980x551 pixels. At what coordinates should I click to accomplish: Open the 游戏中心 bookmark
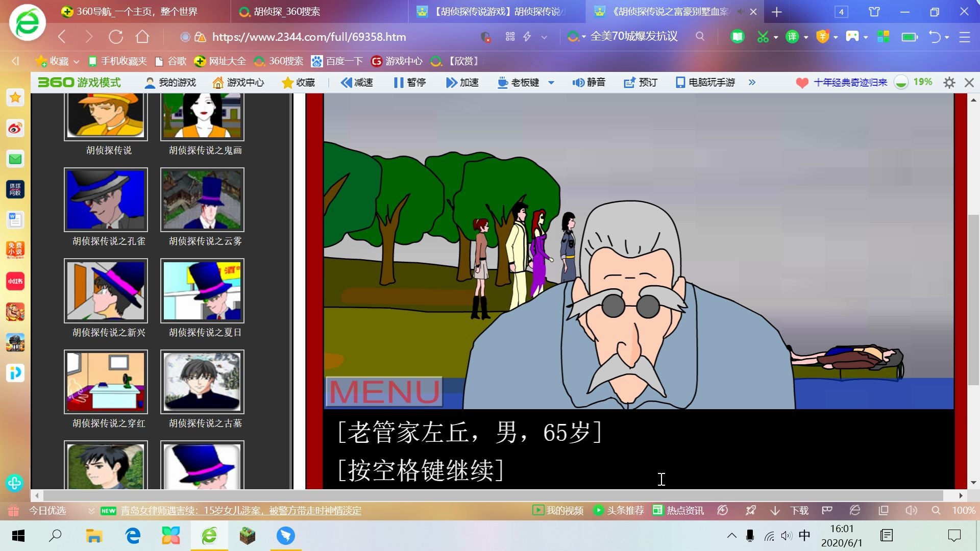click(x=397, y=61)
